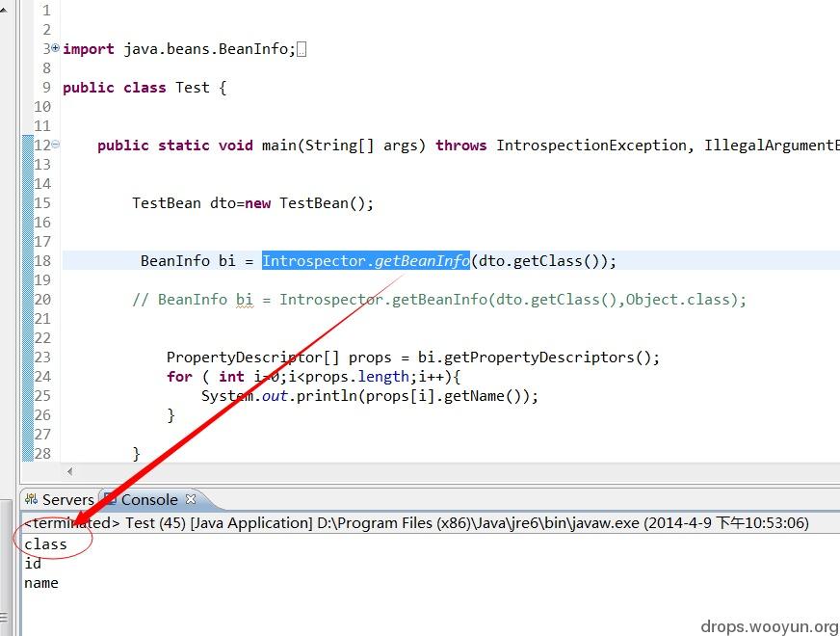Click the println statement in loop
The height and width of the screenshot is (636, 840).
click(370, 396)
